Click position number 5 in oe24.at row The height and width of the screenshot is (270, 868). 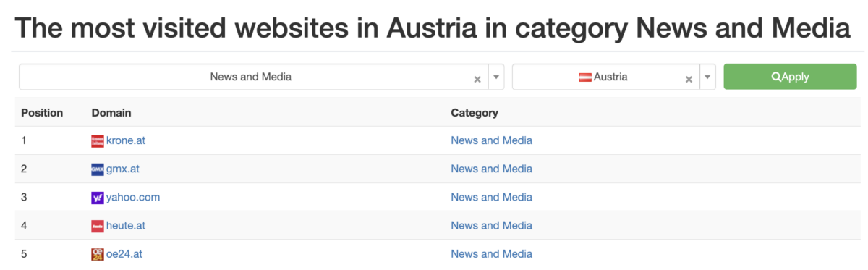pos(24,254)
